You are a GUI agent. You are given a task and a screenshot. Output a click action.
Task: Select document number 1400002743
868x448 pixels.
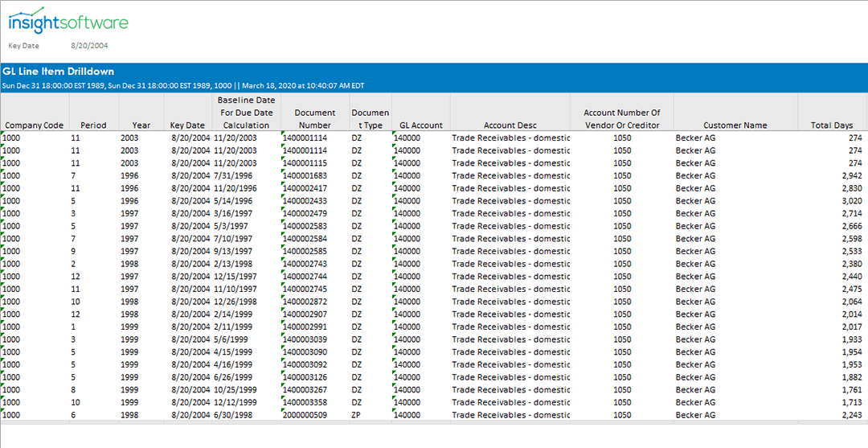pos(305,264)
